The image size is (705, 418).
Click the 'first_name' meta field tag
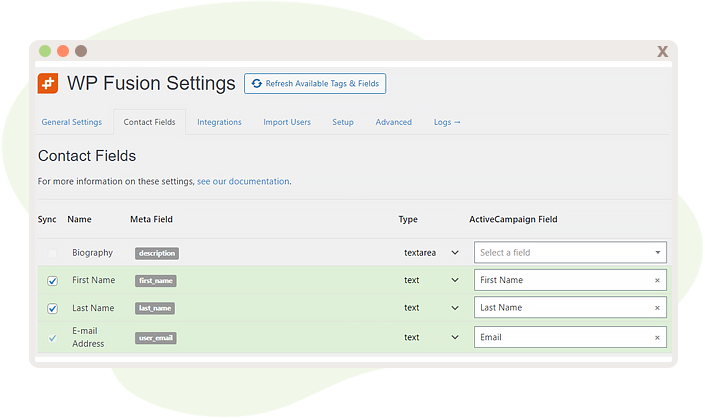[x=156, y=281]
